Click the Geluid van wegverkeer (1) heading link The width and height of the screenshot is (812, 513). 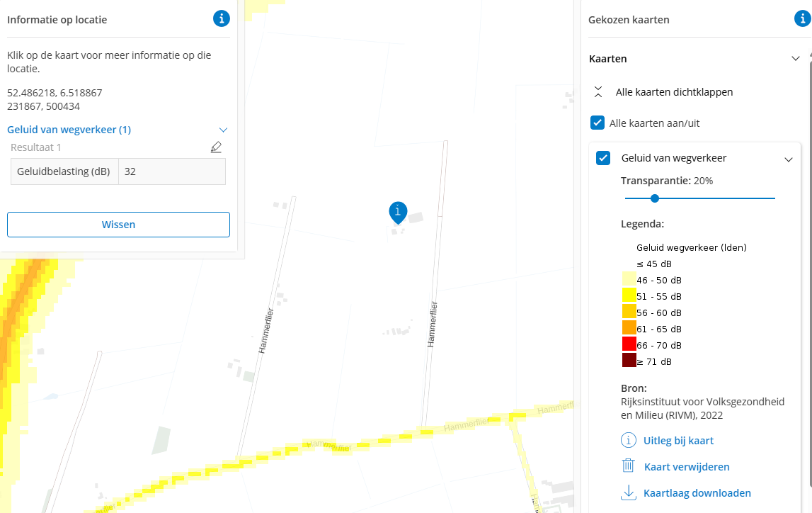[x=69, y=130]
